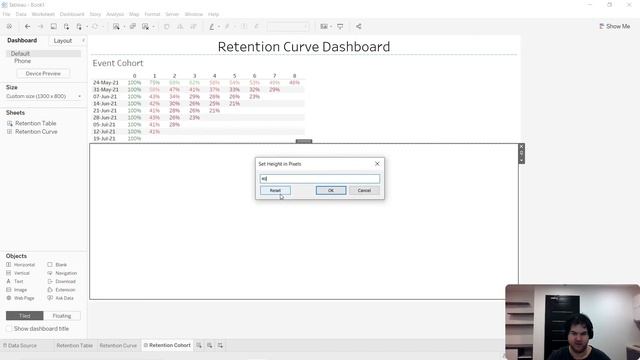Click the New Dashboard icon beside sheet tabs
This screenshot has height=360, width=640.
(x=209, y=345)
